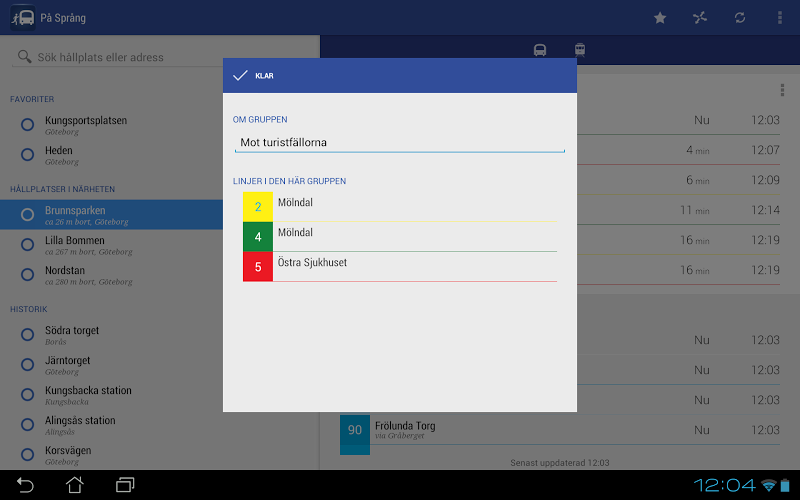Open the Alingsås station stop name

coord(80,420)
